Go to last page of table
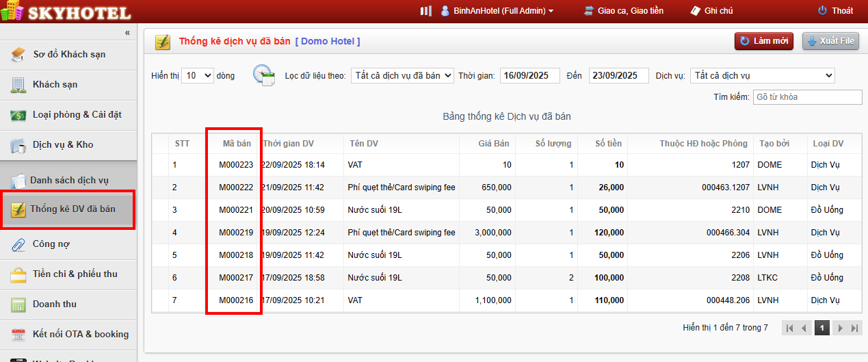 point(854,328)
